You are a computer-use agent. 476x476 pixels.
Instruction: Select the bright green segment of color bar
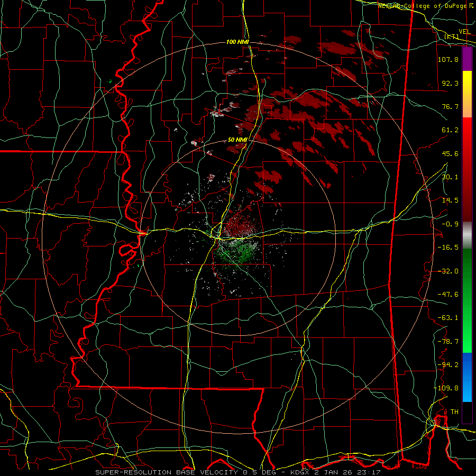point(467,334)
